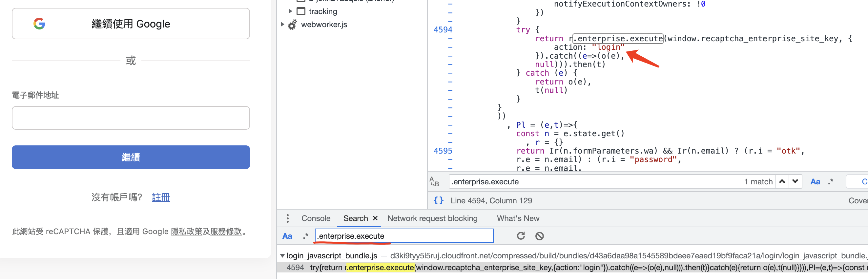
Task: Select the tracking item in sources tree
Action: pos(323,11)
